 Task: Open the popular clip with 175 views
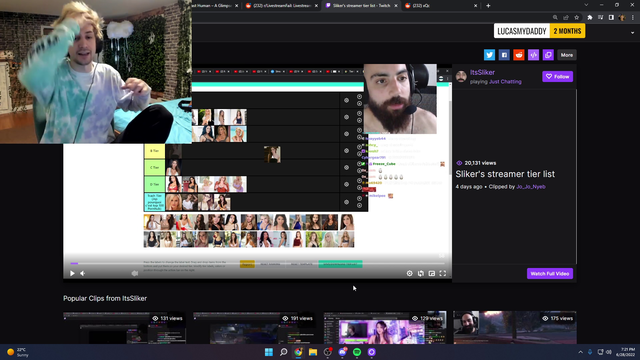pos(515,328)
